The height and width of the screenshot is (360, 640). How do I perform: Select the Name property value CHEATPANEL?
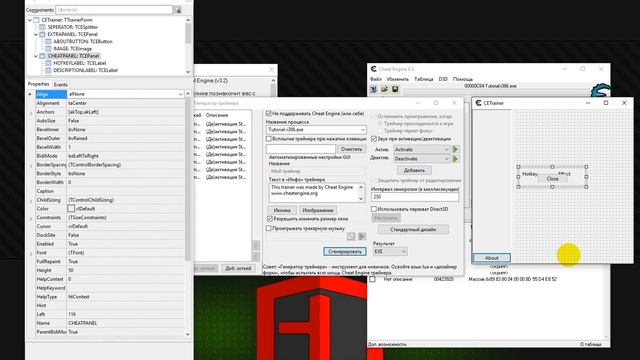(x=125, y=323)
